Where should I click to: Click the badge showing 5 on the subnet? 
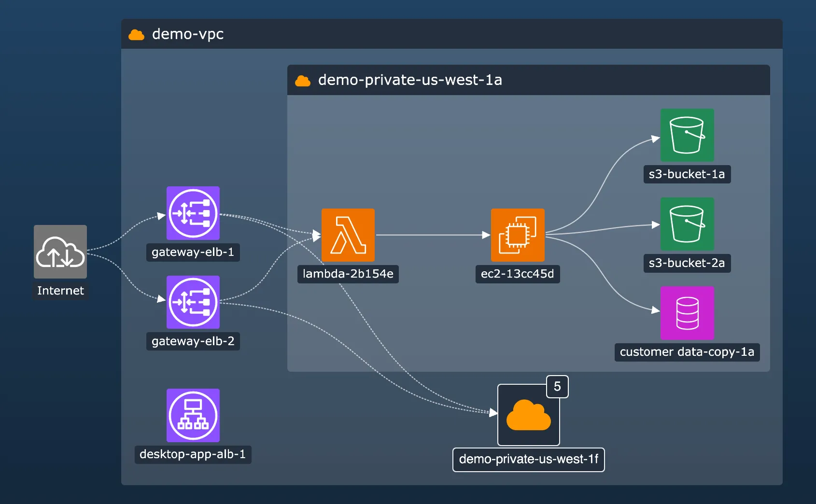[x=557, y=387]
